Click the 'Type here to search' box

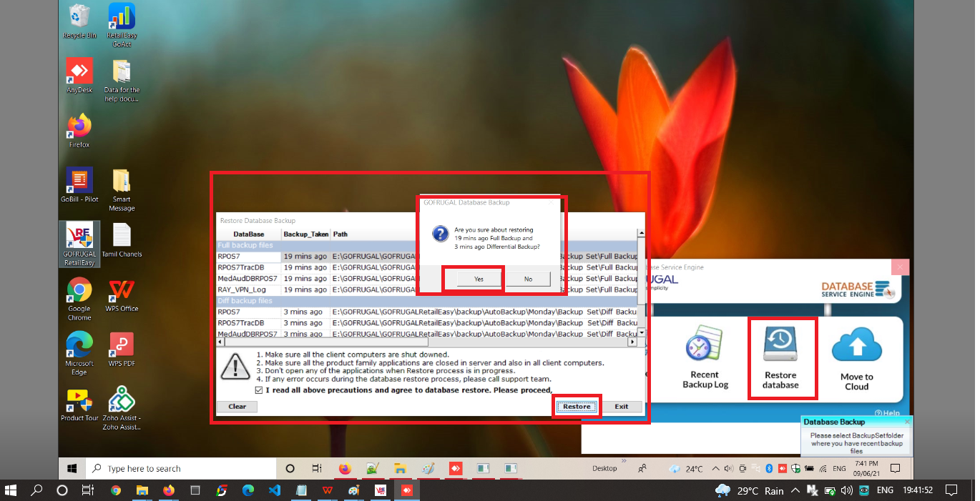[x=181, y=469]
